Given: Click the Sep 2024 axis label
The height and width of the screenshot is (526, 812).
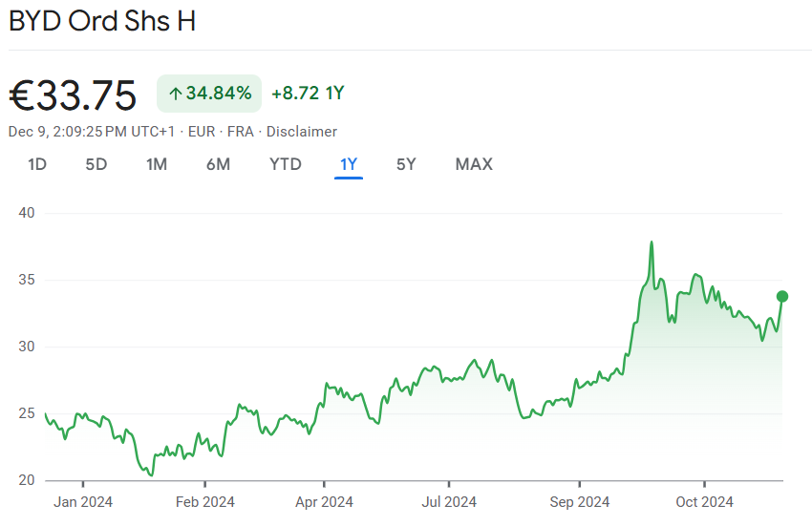Looking at the screenshot, I should (x=580, y=502).
